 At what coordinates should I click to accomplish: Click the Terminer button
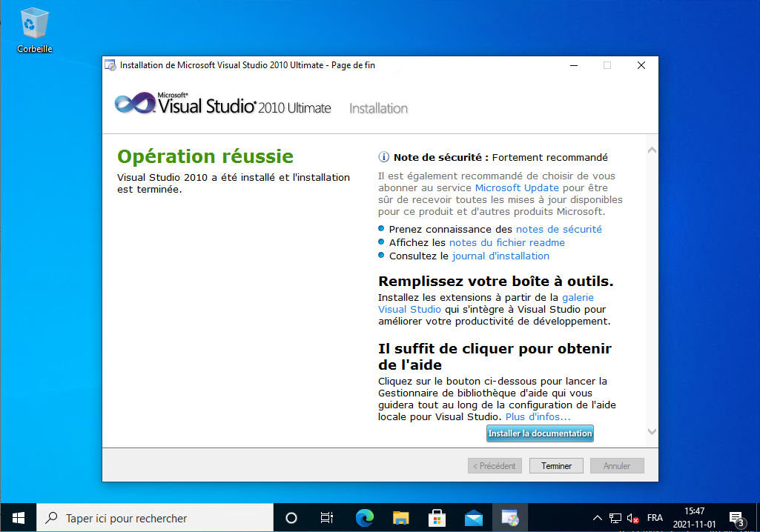[x=556, y=465]
